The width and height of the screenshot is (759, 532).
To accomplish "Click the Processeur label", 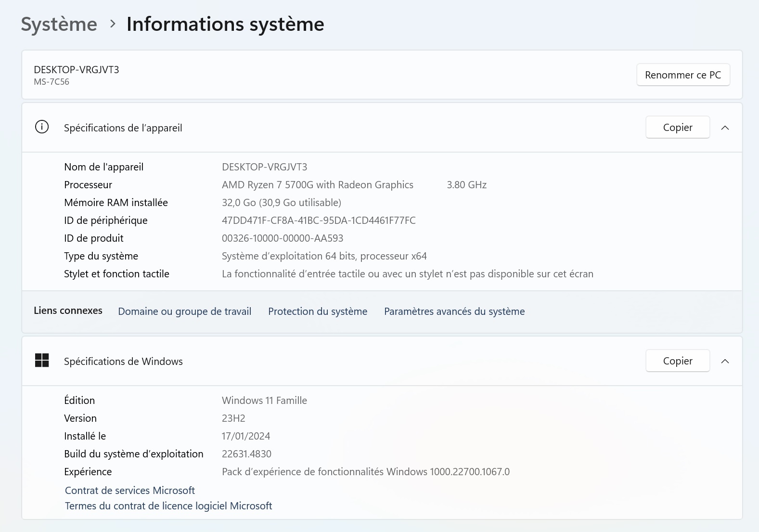I will 88,185.
